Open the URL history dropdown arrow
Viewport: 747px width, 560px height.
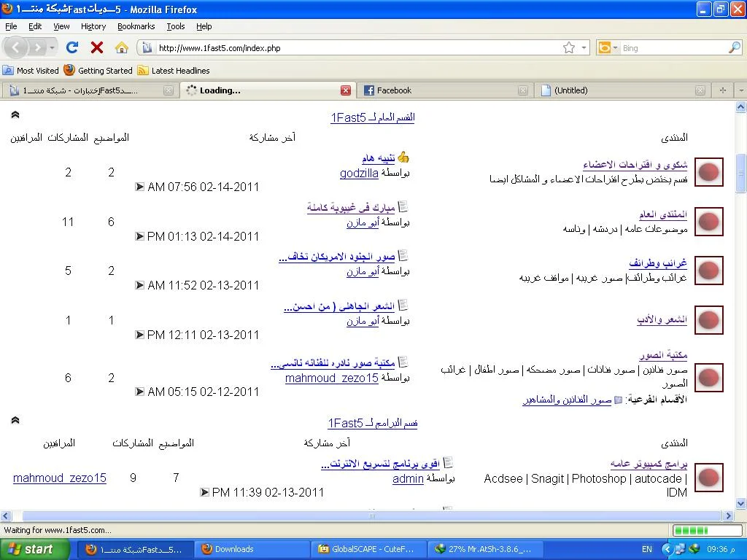click(x=584, y=48)
